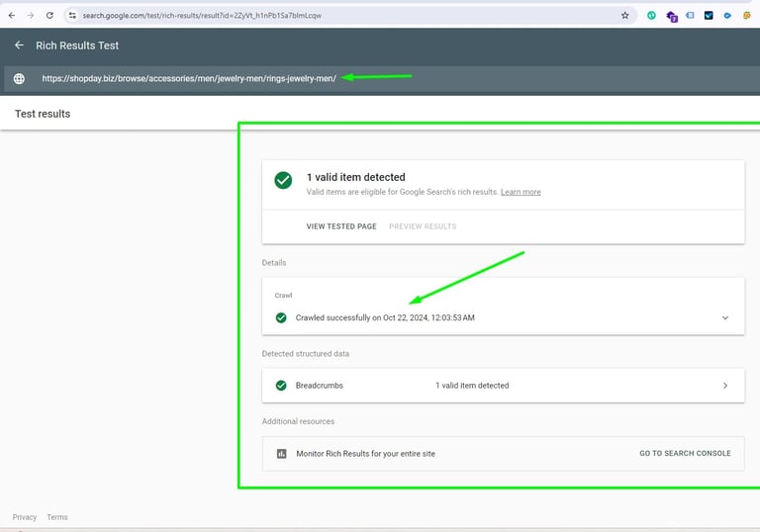Open site info icon in address bar
The width and height of the screenshot is (760, 532).
(x=72, y=16)
